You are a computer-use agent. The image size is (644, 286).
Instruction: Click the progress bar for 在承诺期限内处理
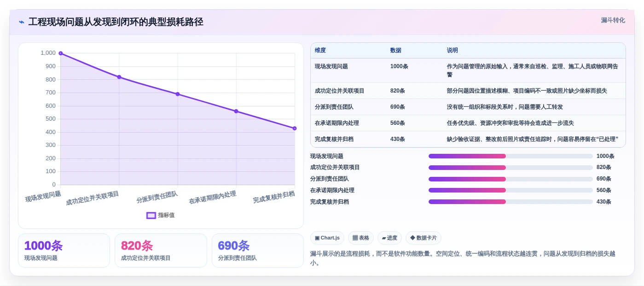click(x=511, y=190)
